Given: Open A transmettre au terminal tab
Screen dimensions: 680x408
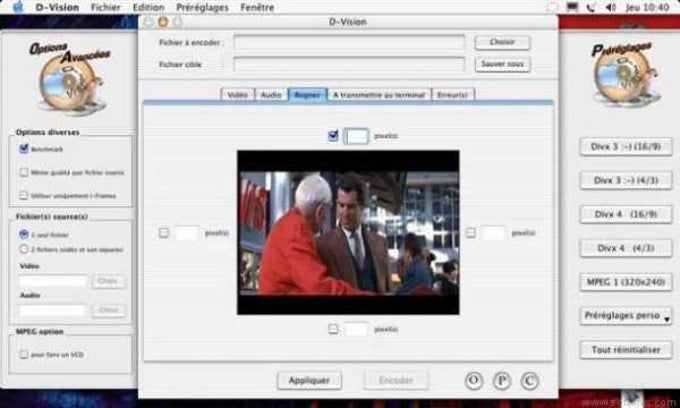Looking at the screenshot, I should tap(379, 95).
